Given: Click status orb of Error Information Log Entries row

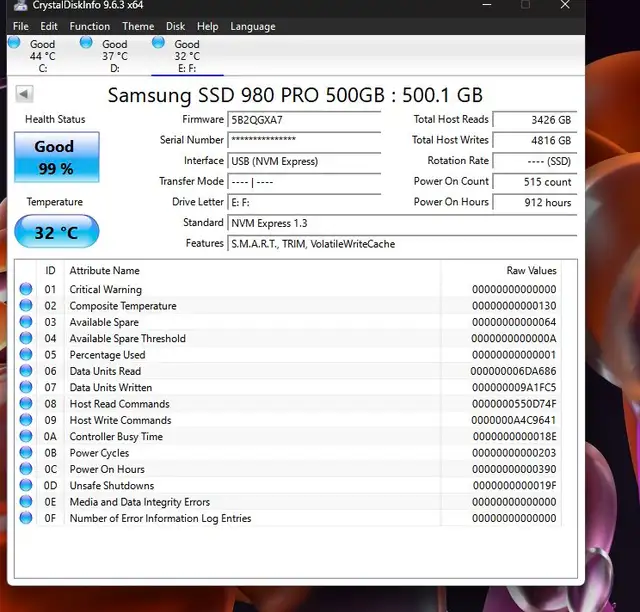Looking at the screenshot, I should (x=26, y=517).
